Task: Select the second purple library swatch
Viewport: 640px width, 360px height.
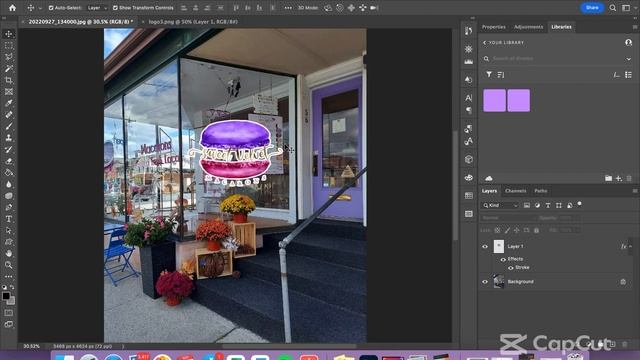Action: (x=518, y=100)
